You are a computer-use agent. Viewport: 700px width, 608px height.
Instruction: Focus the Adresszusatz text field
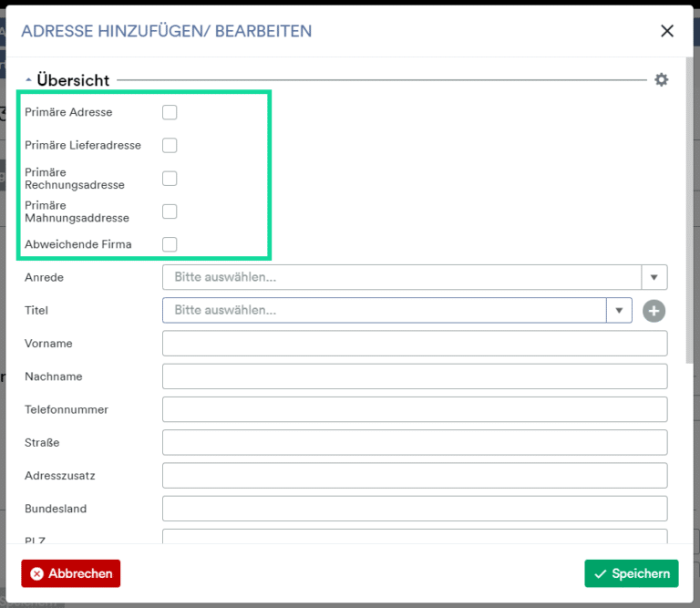click(414, 475)
